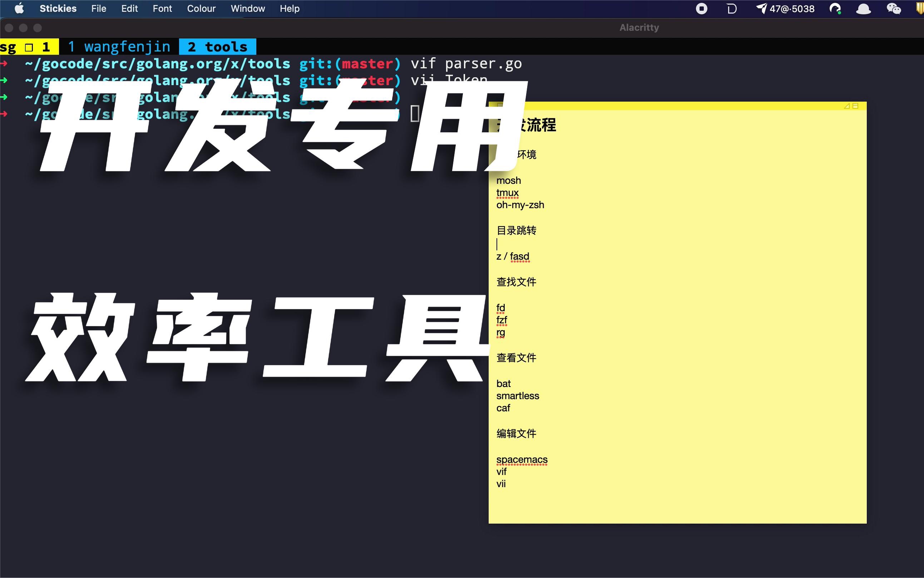Viewport: 924px width, 578px height.
Task: Click the hat-shaped status icon in the menu bar
Action: coord(864,9)
